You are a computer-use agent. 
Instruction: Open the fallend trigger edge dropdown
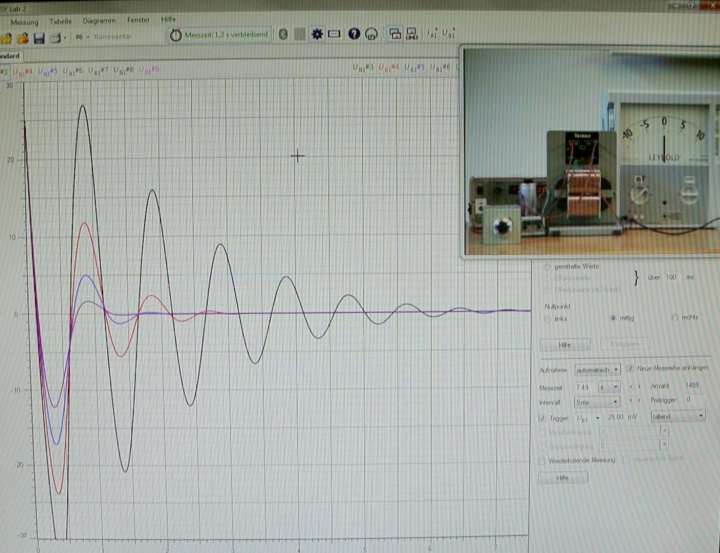(678, 416)
